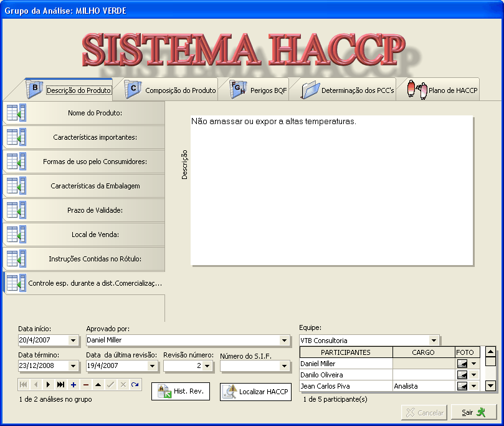The width and height of the screenshot is (504, 426).
Task: Click participants list scroll down arrow
Action: point(490,385)
